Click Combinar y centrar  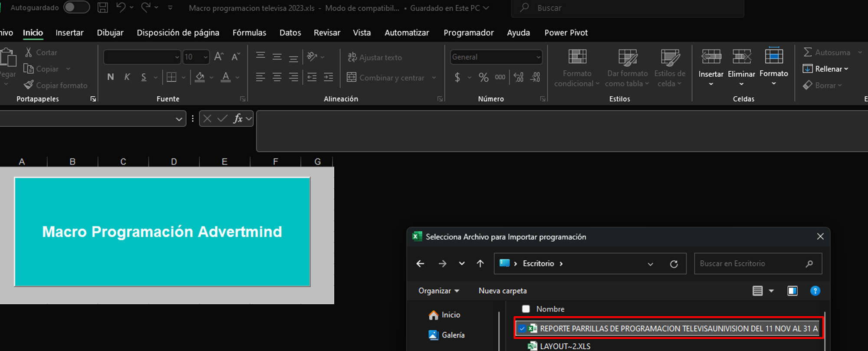(386, 78)
